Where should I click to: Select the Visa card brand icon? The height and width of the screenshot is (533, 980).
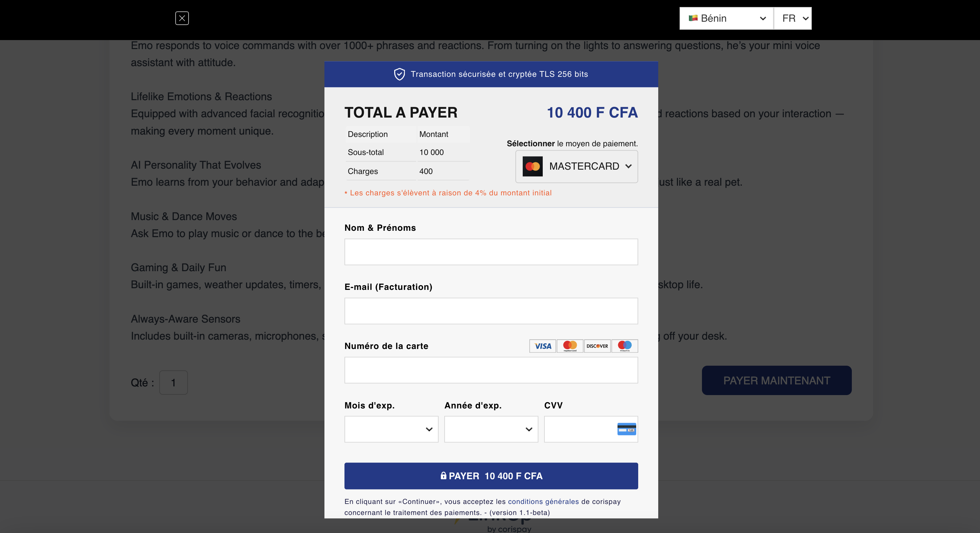click(x=542, y=346)
